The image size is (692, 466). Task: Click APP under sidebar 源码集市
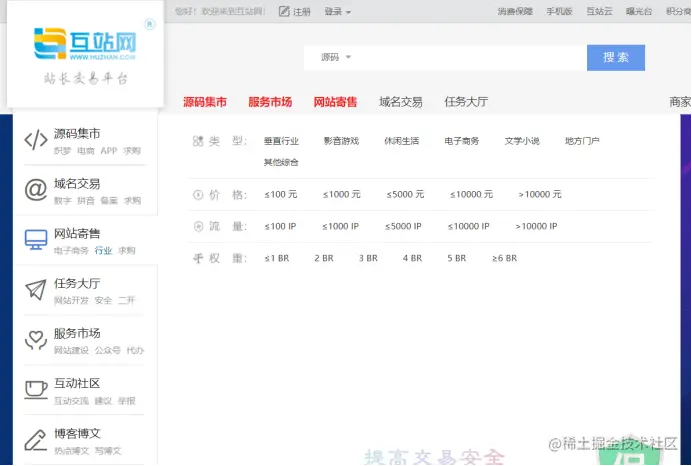pos(109,151)
